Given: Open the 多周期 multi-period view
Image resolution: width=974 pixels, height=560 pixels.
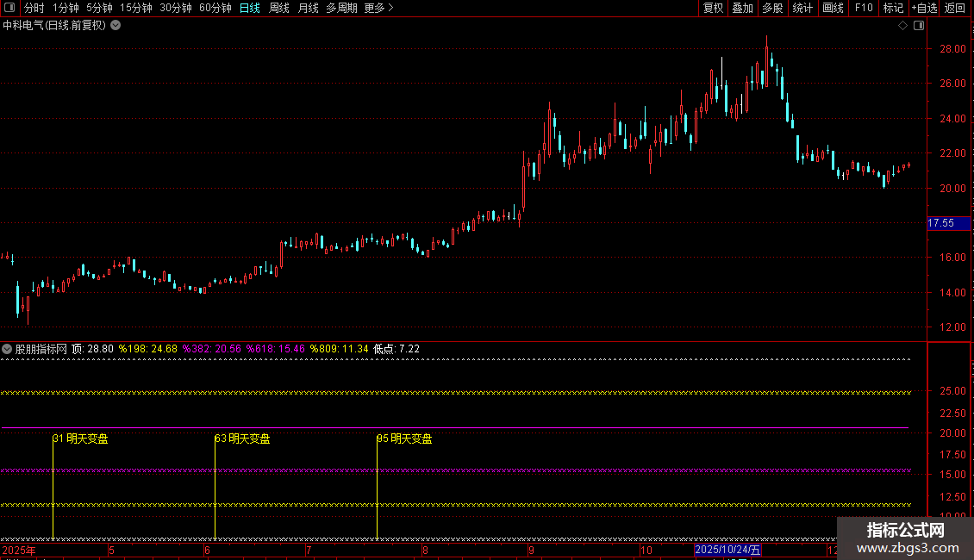Looking at the screenshot, I should 341,8.
